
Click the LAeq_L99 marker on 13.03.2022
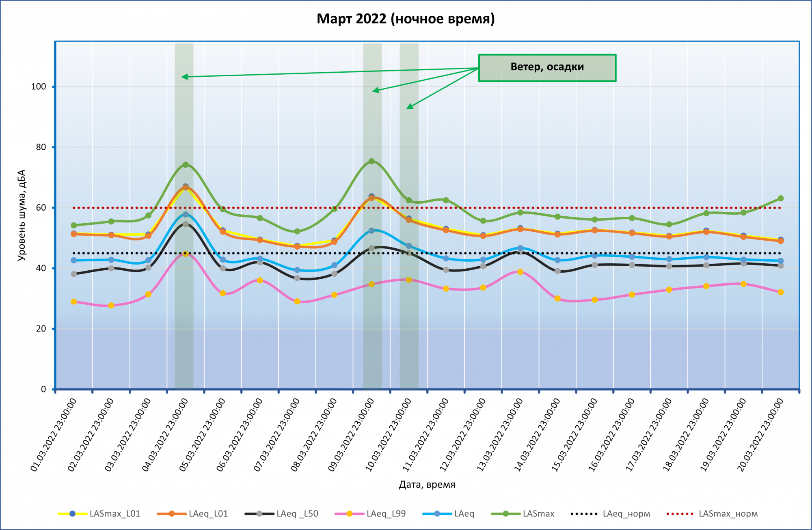(x=520, y=272)
